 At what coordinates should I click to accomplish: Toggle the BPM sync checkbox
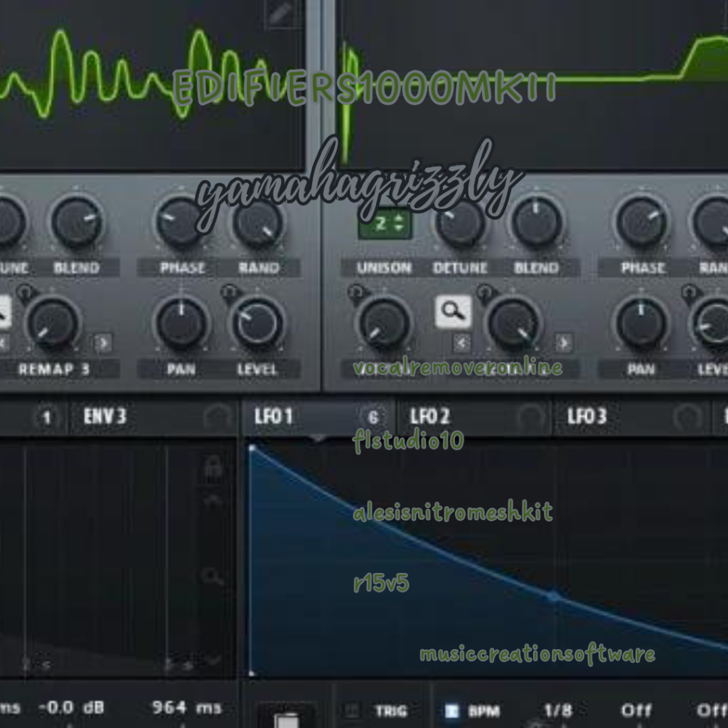[x=451, y=711]
